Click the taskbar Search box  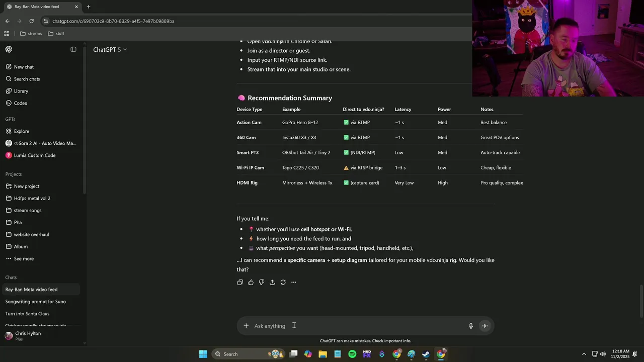(248, 354)
